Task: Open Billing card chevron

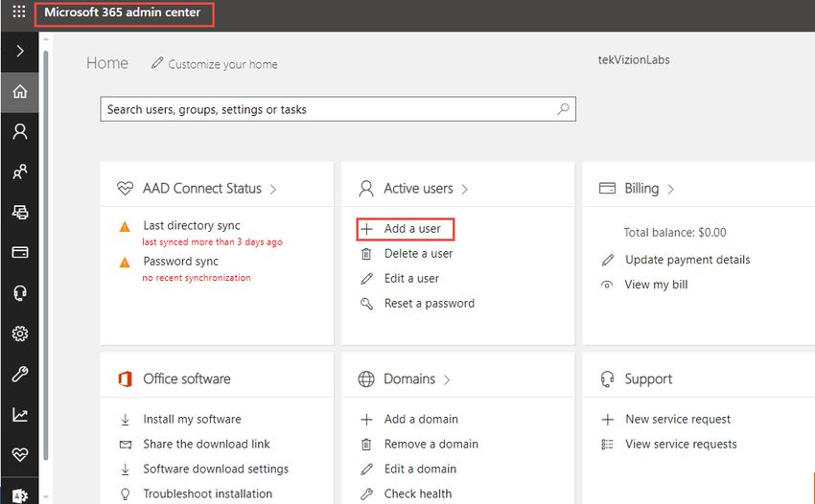Action: (670, 189)
